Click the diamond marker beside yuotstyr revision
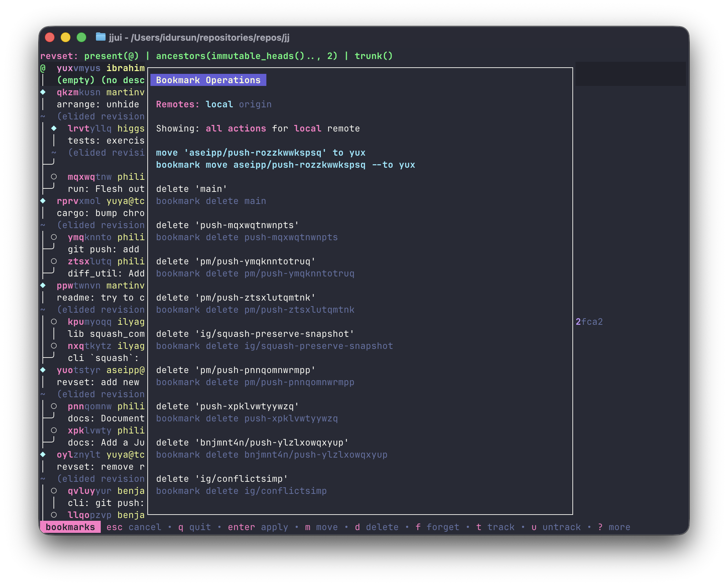 [43, 370]
